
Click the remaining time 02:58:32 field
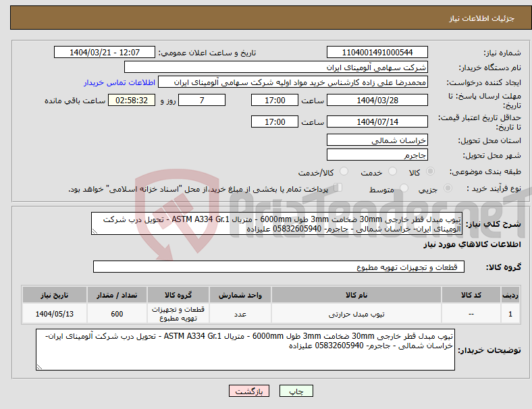pyautogui.click(x=132, y=100)
